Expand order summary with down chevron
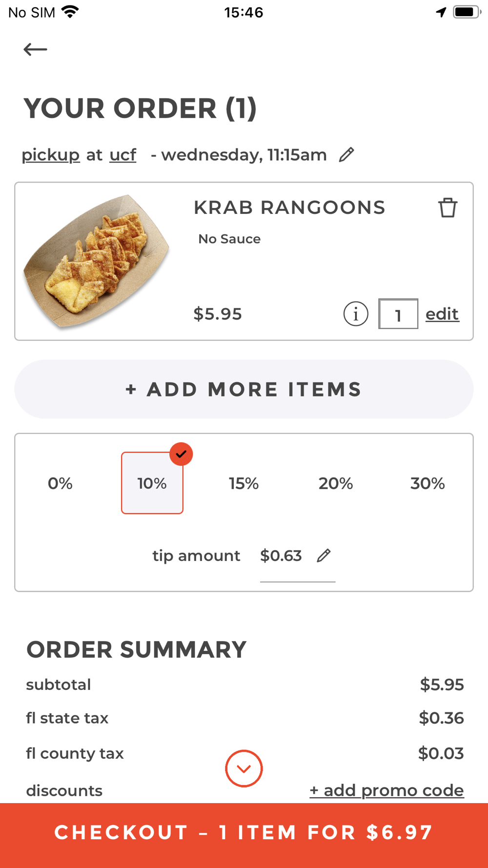488x868 pixels. [x=244, y=768]
